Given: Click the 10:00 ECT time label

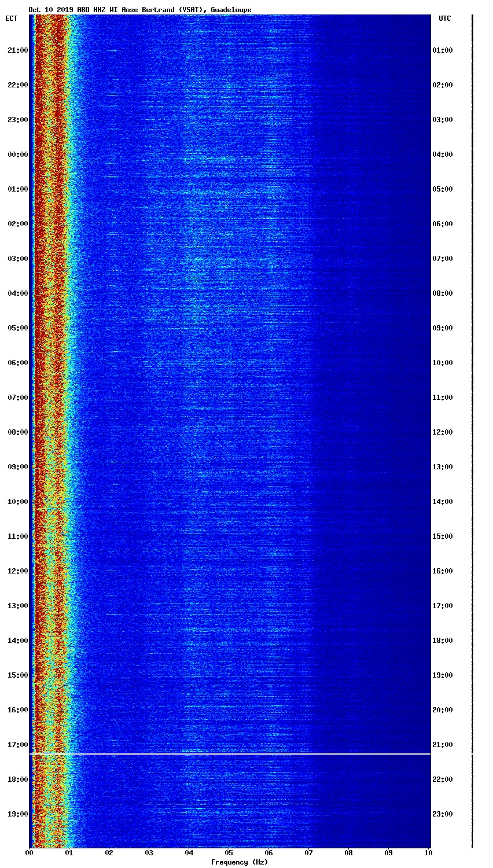Looking at the screenshot, I should 17,502.
